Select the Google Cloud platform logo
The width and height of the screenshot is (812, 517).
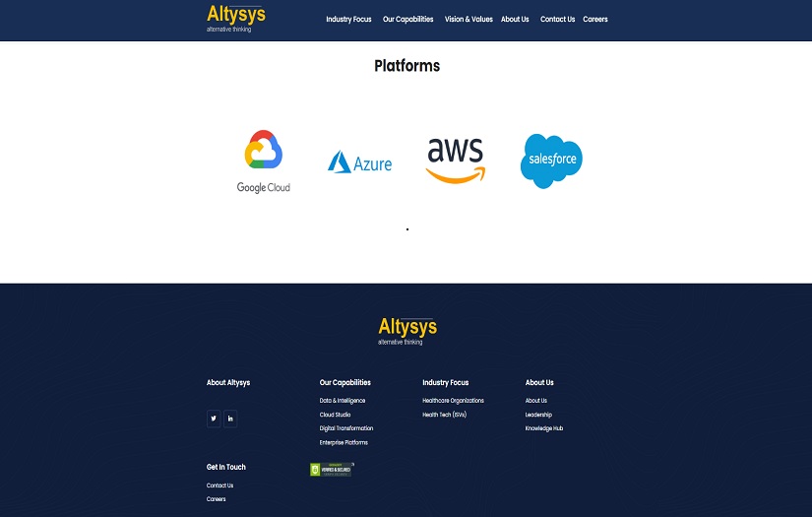pos(264,162)
